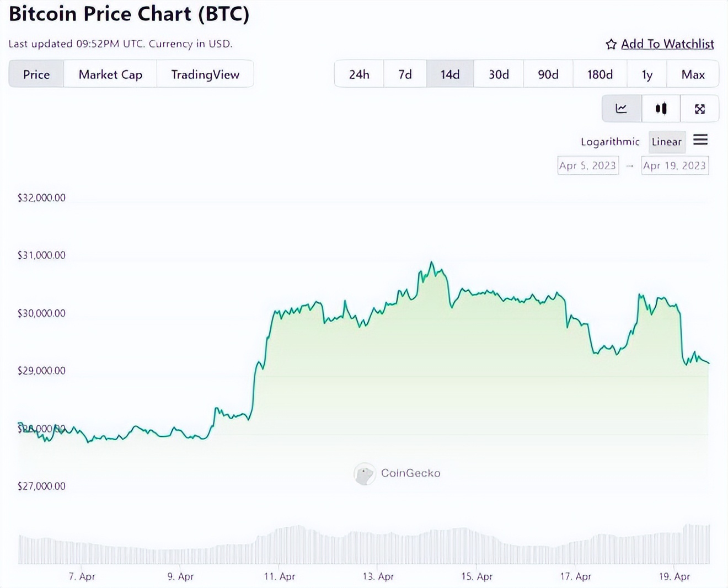Keep scale on Linear
728x588 pixels.
[667, 142]
